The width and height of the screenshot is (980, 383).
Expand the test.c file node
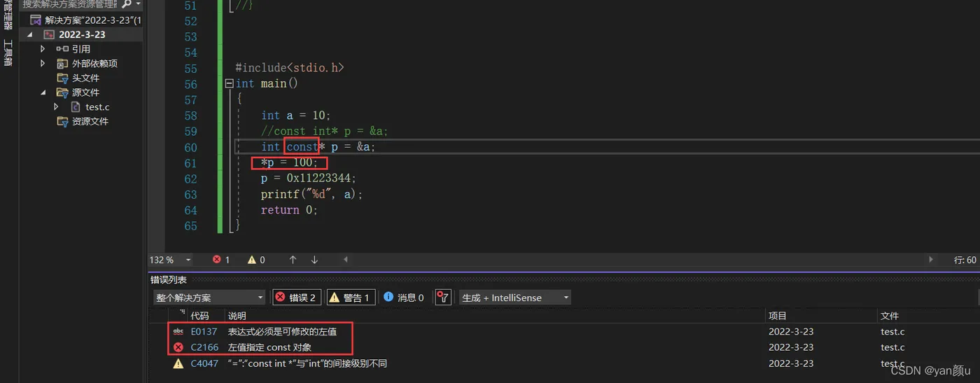(57, 107)
